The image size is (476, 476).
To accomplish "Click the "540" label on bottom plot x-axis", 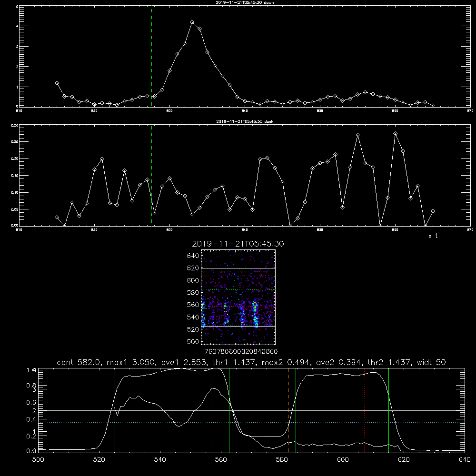I will [x=160, y=460].
